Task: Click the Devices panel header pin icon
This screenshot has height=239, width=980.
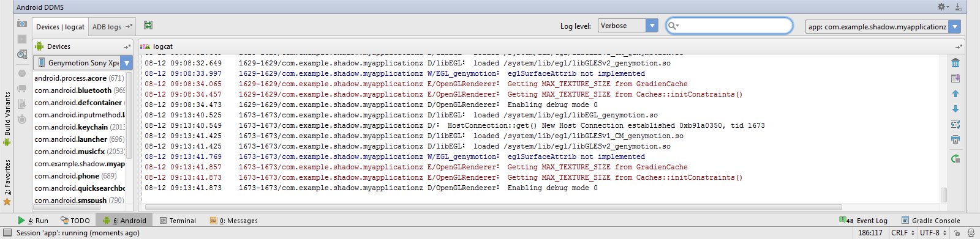Action: click(127, 46)
